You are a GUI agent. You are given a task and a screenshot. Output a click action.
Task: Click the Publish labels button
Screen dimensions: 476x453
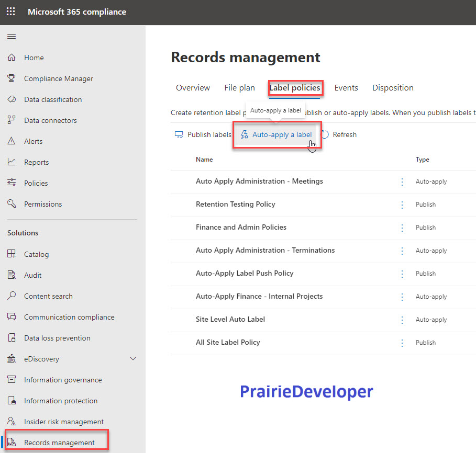tap(203, 134)
